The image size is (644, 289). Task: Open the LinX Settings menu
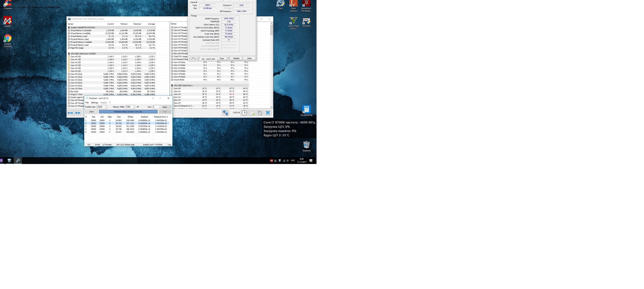(95, 102)
